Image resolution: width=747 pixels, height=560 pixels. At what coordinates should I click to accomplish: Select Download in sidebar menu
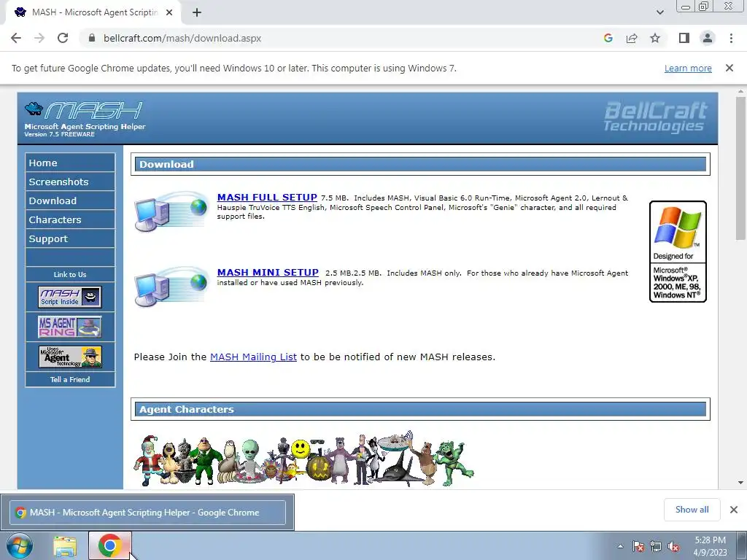(x=70, y=201)
